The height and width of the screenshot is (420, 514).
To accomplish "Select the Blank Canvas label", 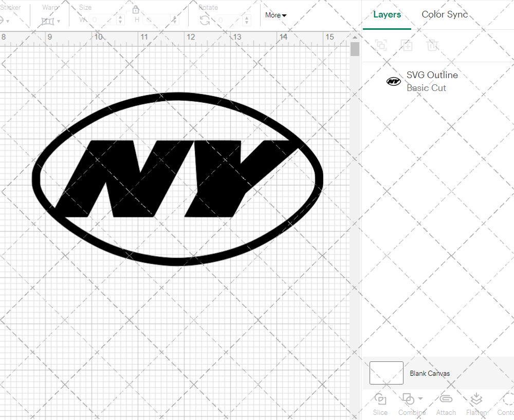I will [x=430, y=373].
